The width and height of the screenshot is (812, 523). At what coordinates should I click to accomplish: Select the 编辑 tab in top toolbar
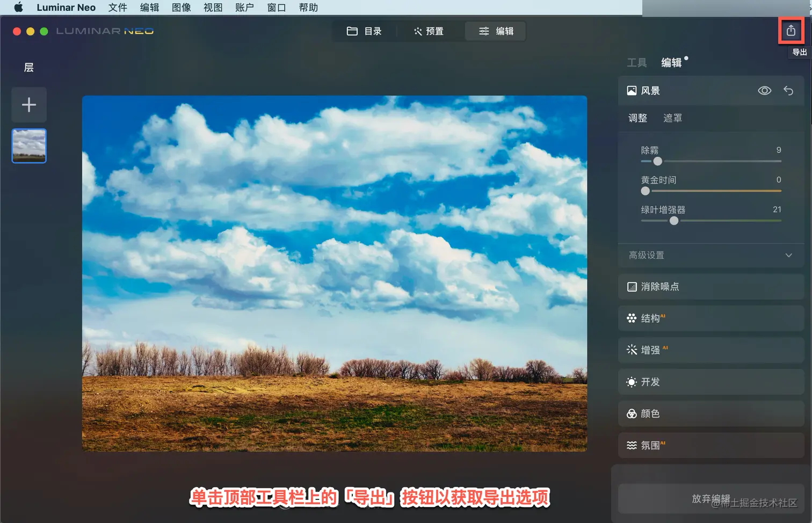pyautogui.click(x=496, y=31)
